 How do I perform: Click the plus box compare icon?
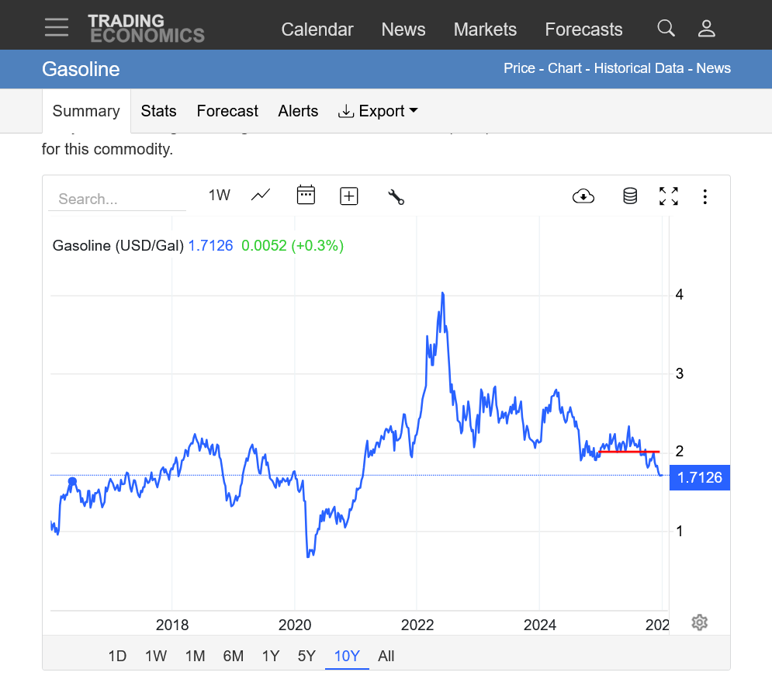pyautogui.click(x=349, y=196)
